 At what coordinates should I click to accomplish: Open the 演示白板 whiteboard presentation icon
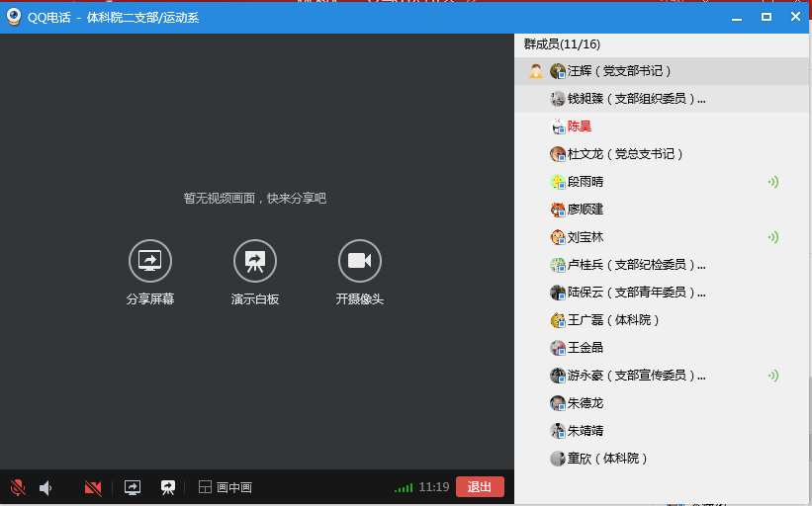pyautogui.click(x=255, y=261)
